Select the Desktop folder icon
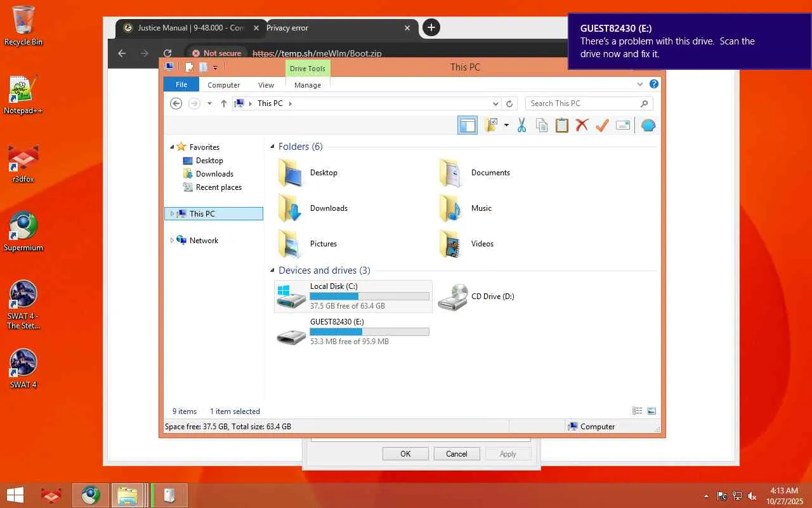Image resolution: width=812 pixels, height=508 pixels. (x=291, y=173)
